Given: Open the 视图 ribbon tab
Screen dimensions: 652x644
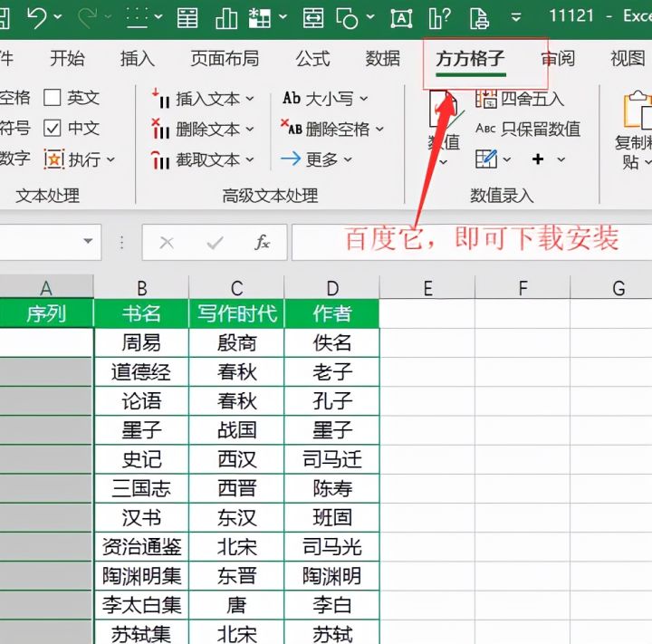Looking at the screenshot, I should [628, 58].
